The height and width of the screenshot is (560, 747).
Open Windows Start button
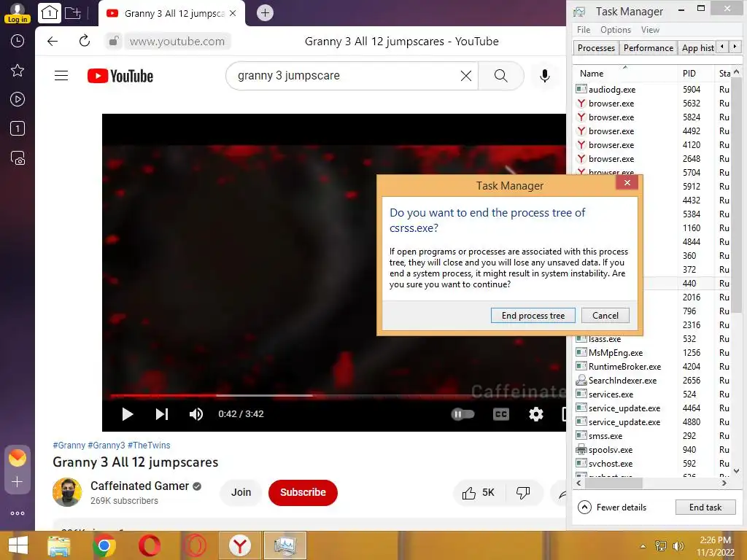pos(18,545)
